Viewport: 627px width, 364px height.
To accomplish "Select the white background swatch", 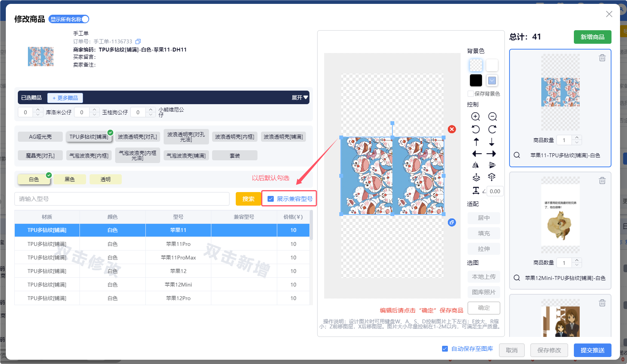I will tap(492, 65).
